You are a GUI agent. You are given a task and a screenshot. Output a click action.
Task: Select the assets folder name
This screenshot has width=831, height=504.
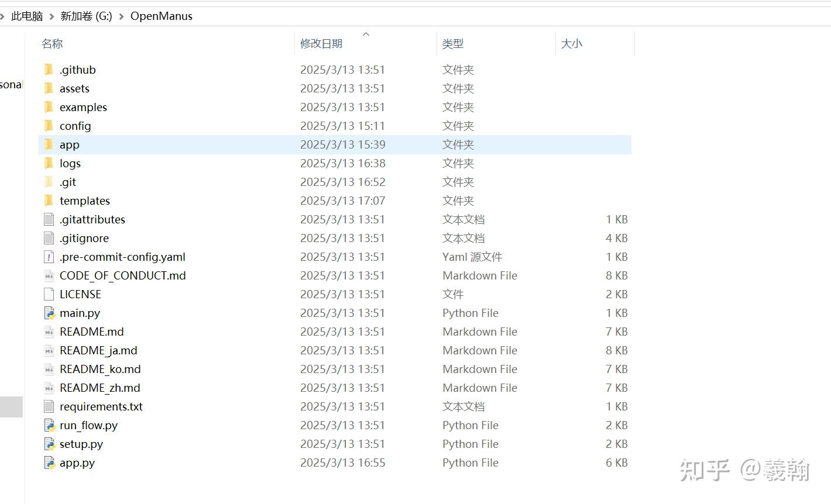pos(74,89)
